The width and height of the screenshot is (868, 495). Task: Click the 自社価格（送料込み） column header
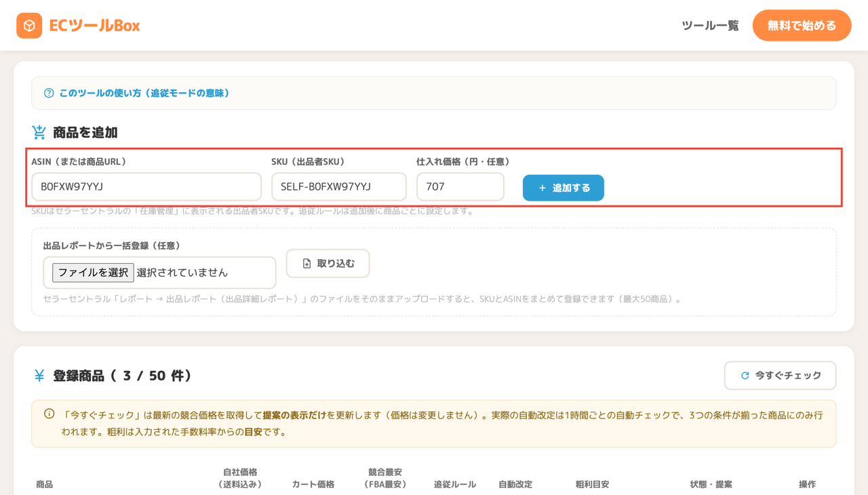click(x=240, y=478)
